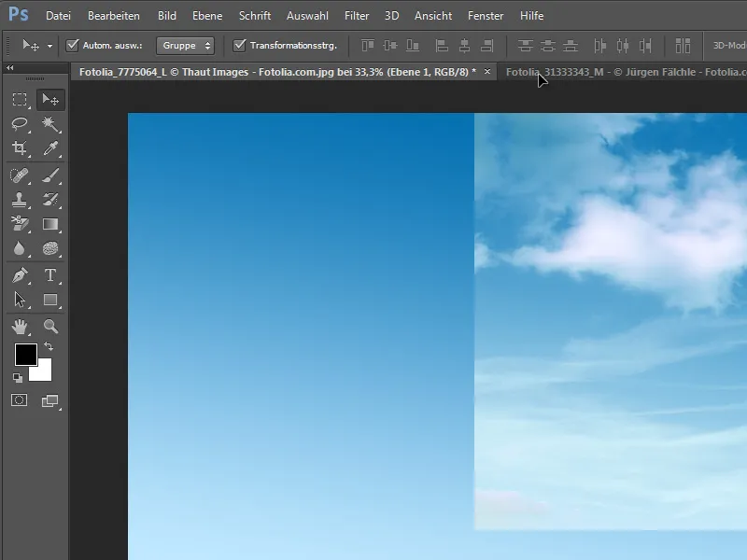Swap foreground and background colors
The height and width of the screenshot is (560, 747).
(49, 346)
